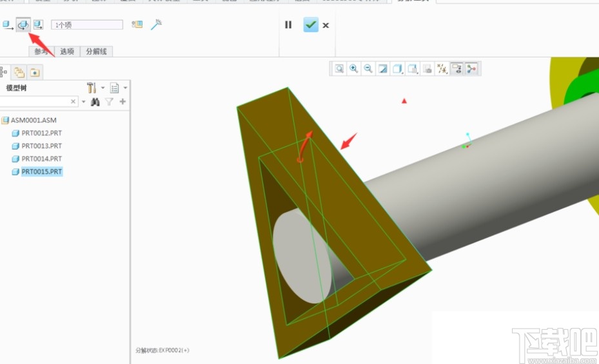The width and height of the screenshot is (599, 364).
Task: Select the view plane motion icon
Action: point(39,24)
